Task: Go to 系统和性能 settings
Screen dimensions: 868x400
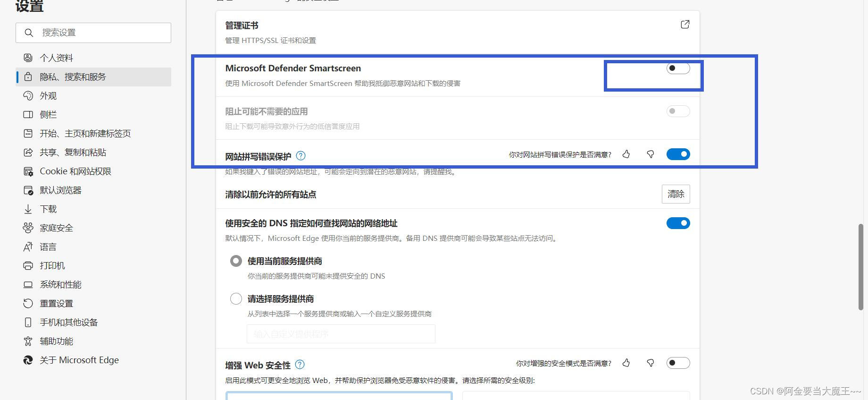Action: [x=93, y=284]
